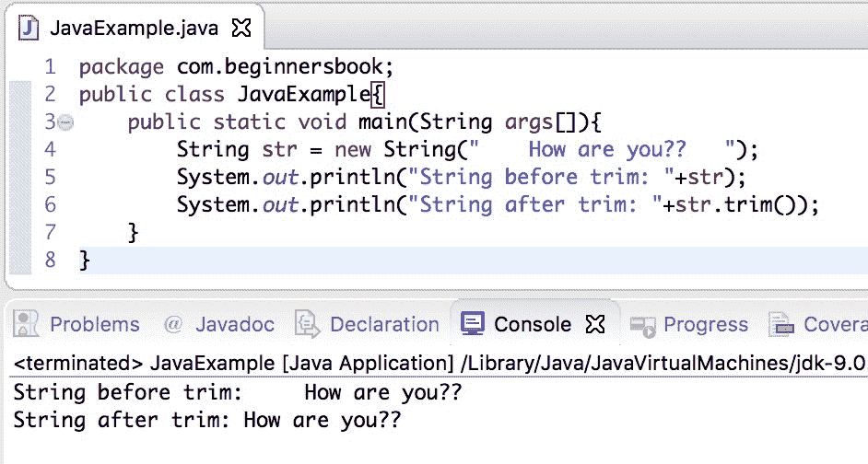
Task: Select the JavaExample.java tab title
Action: pyautogui.click(x=134, y=29)
